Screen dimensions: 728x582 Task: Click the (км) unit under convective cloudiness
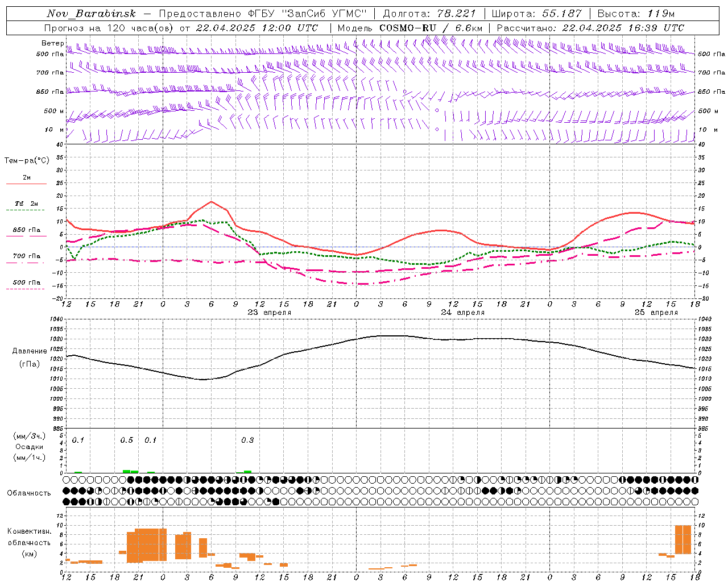(30, 554)
